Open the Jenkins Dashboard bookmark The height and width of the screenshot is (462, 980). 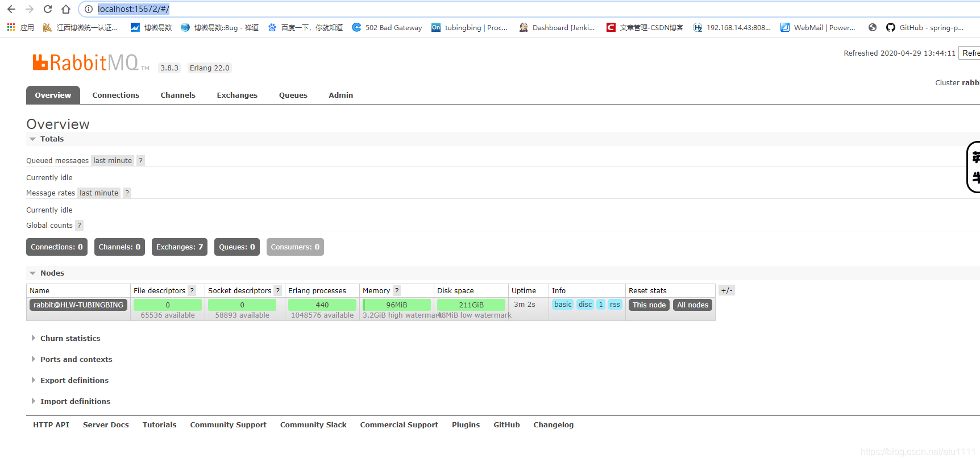click(557, 27)
